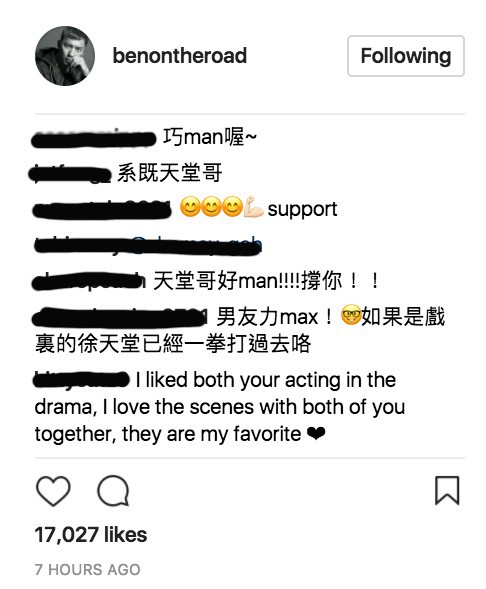Image resolution: width=486 pixels, height=589 pixels.
Task: Toggle the Following button
Action: 406,56
